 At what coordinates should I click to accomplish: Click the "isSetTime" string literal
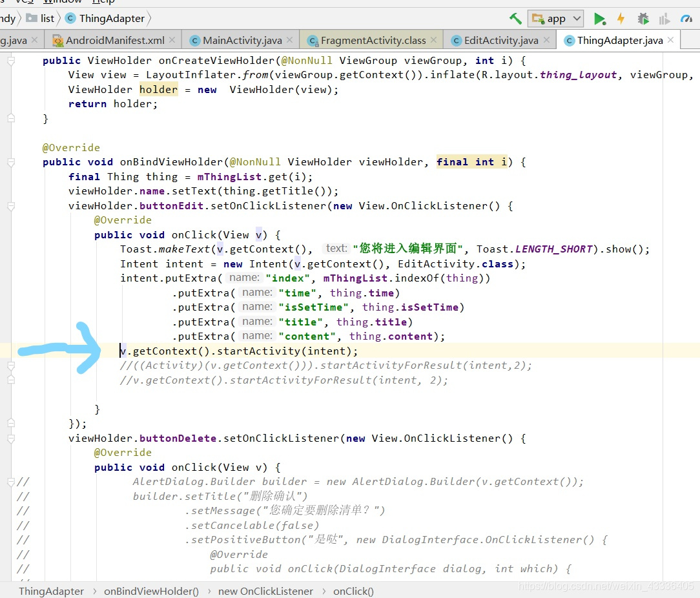(x=314, y=307)
